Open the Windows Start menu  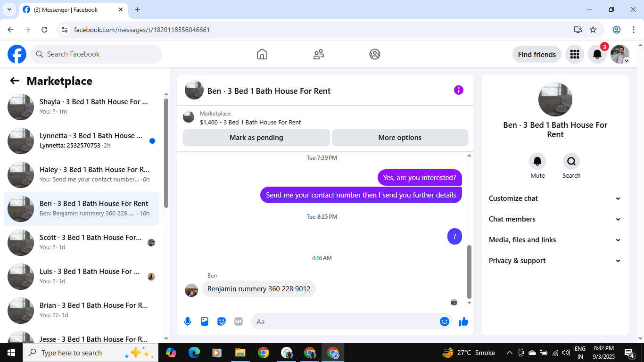pos(11,353)
